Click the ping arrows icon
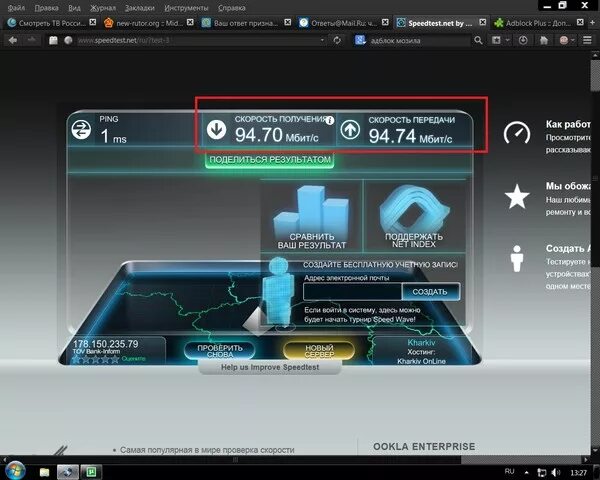The image size is (600, 480). (x=81, y=130)
